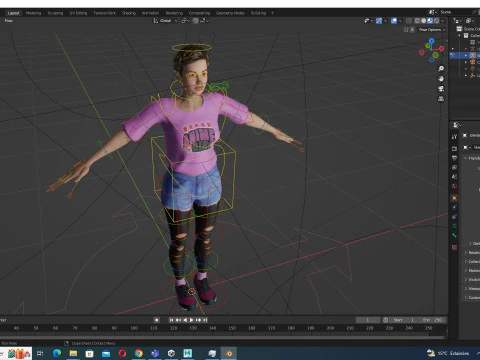Open the Object properties tab
Screen dimensions: 480x360
(454, 198)
